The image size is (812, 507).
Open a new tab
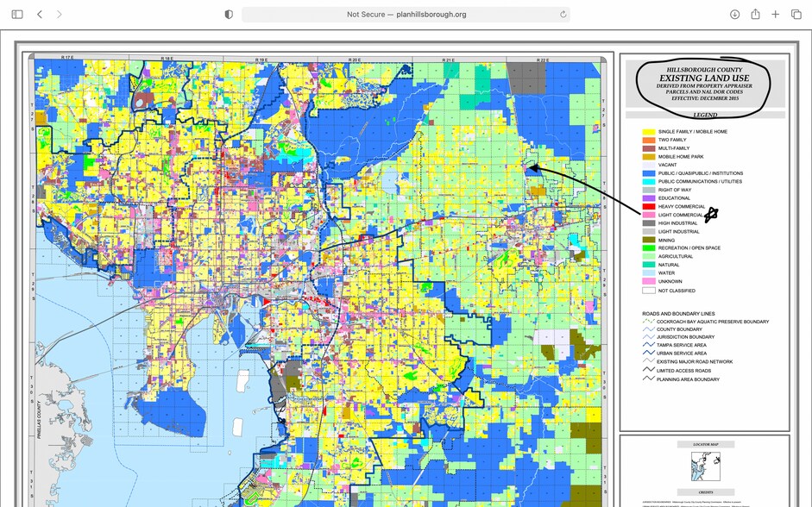(776, 15)
